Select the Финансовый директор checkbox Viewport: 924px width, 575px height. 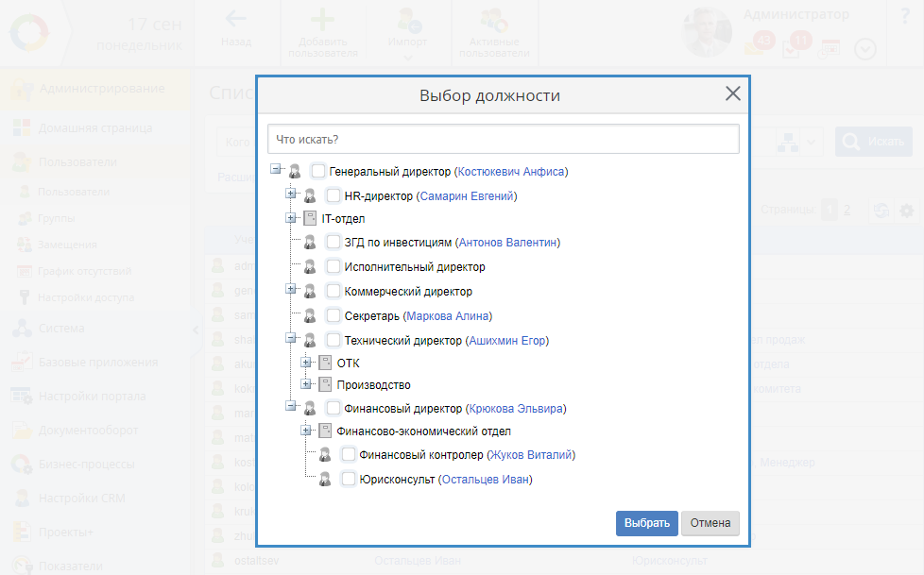click(x=334, y=409)
